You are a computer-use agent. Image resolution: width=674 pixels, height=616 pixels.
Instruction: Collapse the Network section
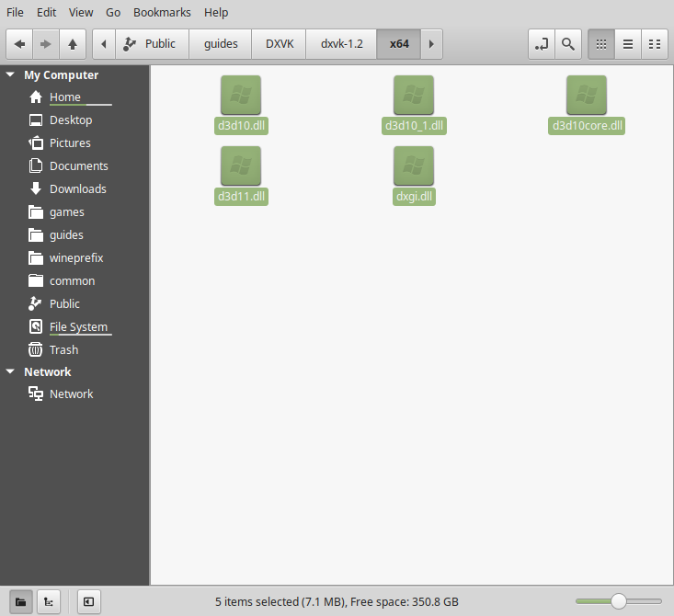click(x=10, y=371)
